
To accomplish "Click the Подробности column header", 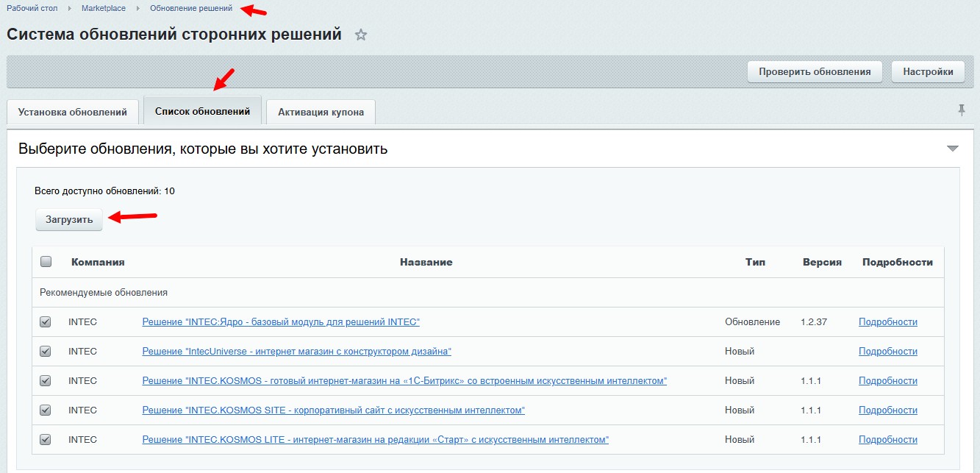I will pos(898,262).
